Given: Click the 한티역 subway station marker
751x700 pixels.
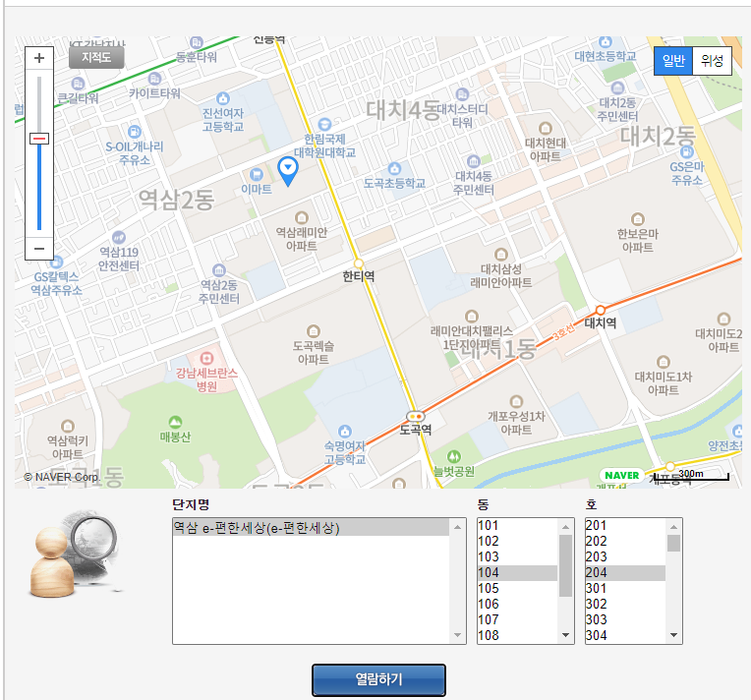Looking at the screenshot, I should point(358,263).
